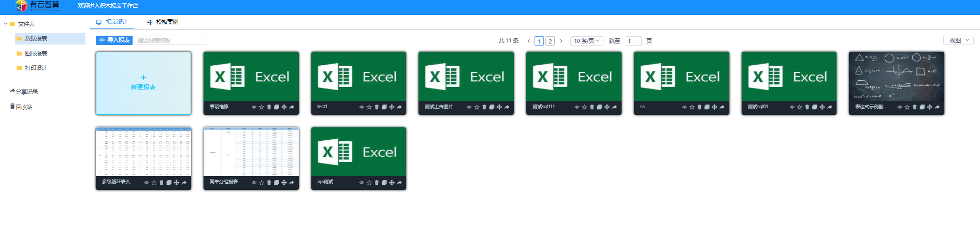Screen dimensions: 980x236
Task: Open the 视图 view dropdown
Action: pos(958,40)
